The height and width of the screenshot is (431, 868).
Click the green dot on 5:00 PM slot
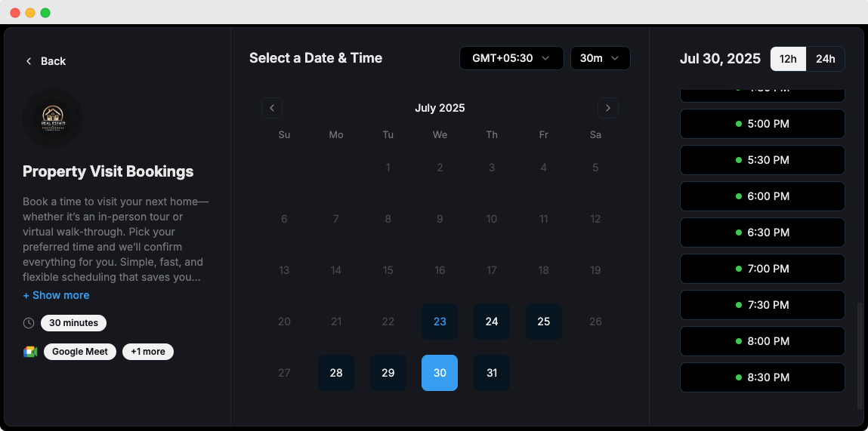coord(739,124)
